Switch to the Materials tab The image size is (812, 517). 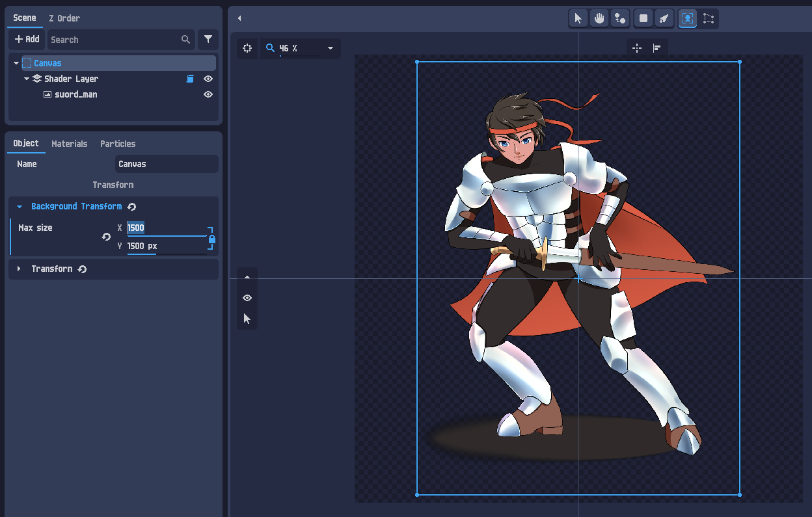coord(69,144)
